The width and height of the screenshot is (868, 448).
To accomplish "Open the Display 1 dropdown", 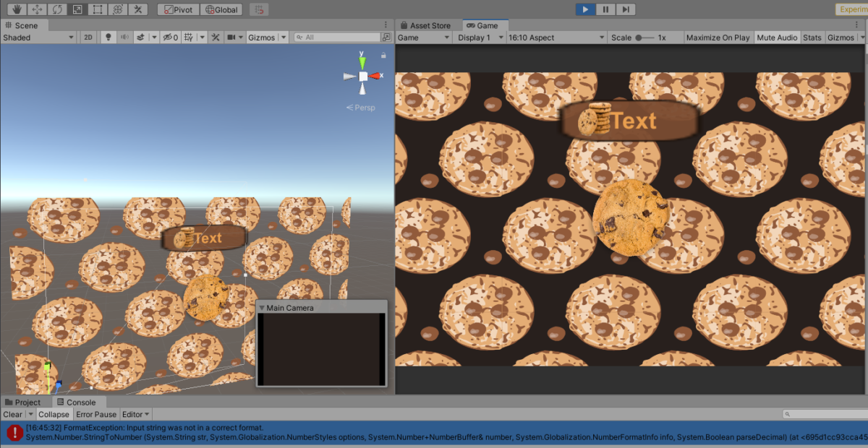I will [479, 37].
